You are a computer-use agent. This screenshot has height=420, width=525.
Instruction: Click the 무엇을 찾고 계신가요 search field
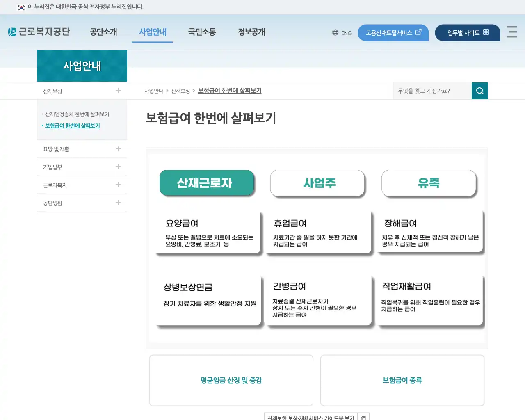[x=431, y=91]
